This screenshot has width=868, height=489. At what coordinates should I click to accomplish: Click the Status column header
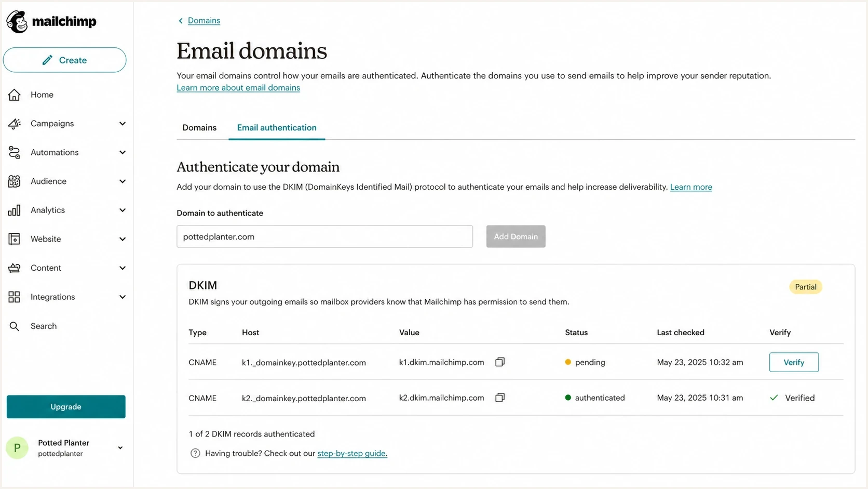point(576,333)
